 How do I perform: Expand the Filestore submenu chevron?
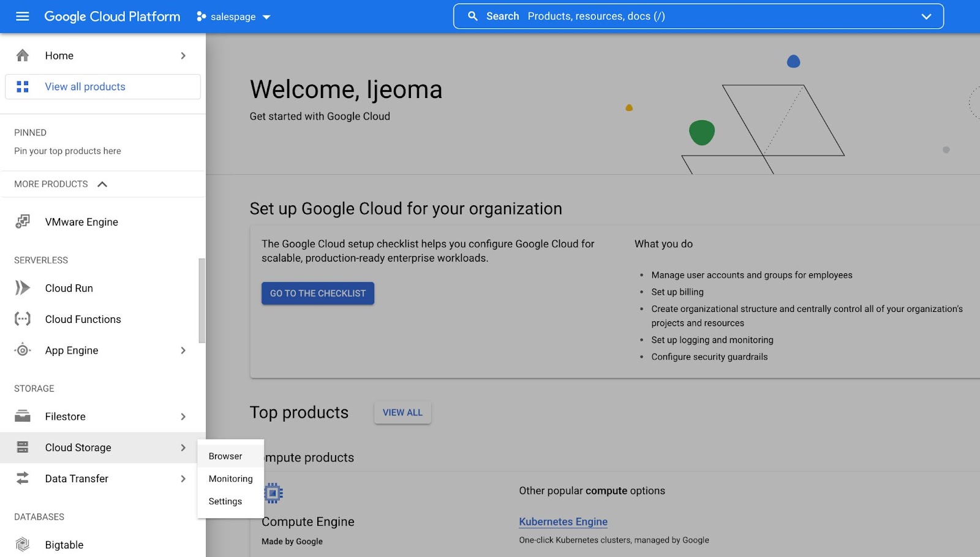coord(183,417)
